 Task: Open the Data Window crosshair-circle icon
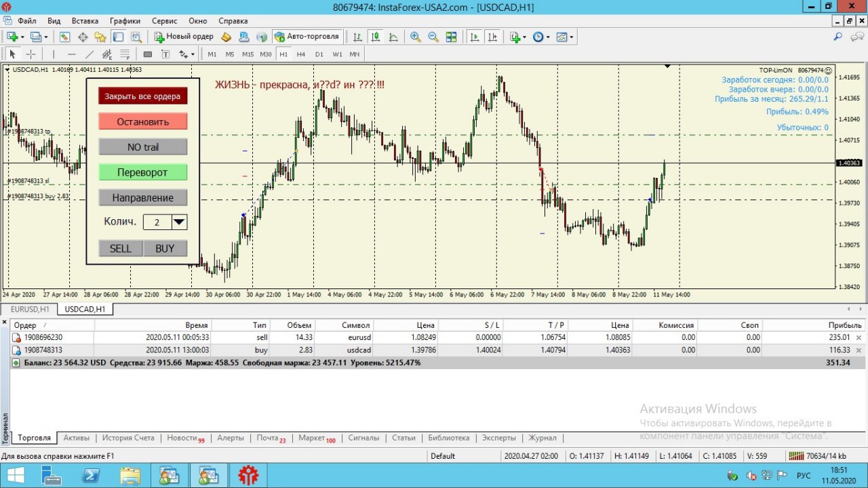(x=83, y=37)
